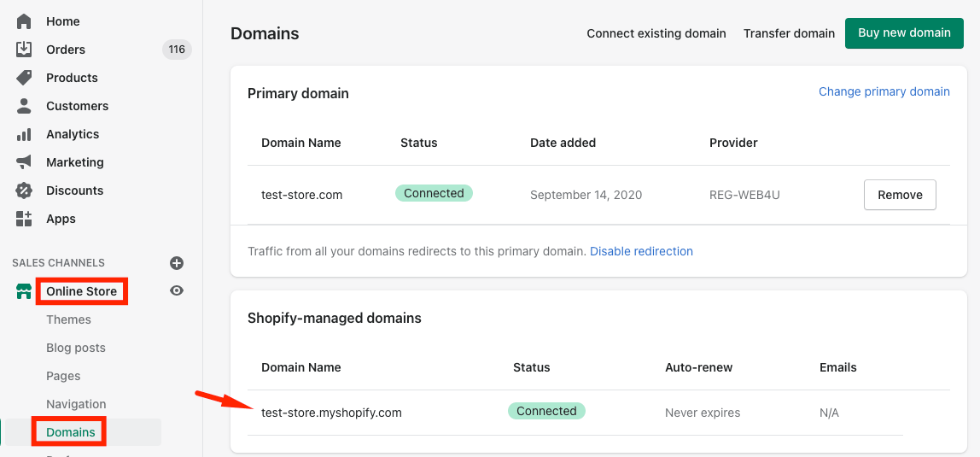View online store via eye icon

177,291
